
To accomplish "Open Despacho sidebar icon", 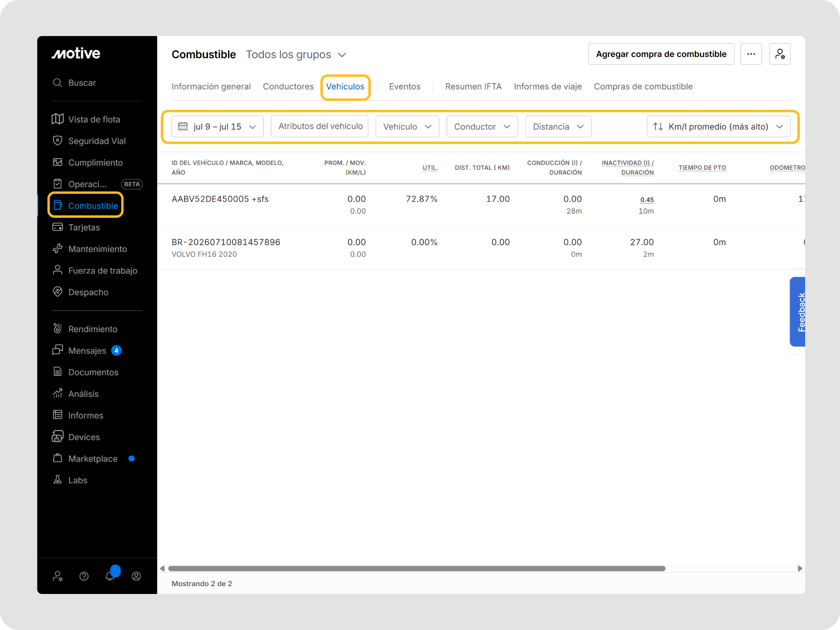I will 57,292.
